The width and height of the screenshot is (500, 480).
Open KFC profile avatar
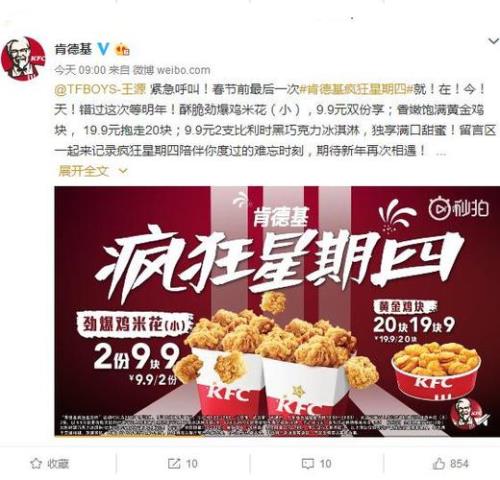point(23,58)
